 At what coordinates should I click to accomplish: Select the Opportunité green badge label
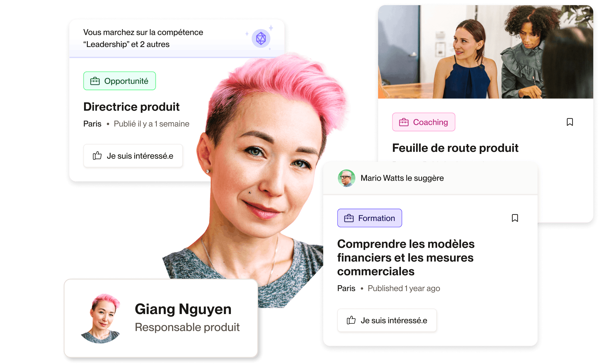[x=119, y=81]
